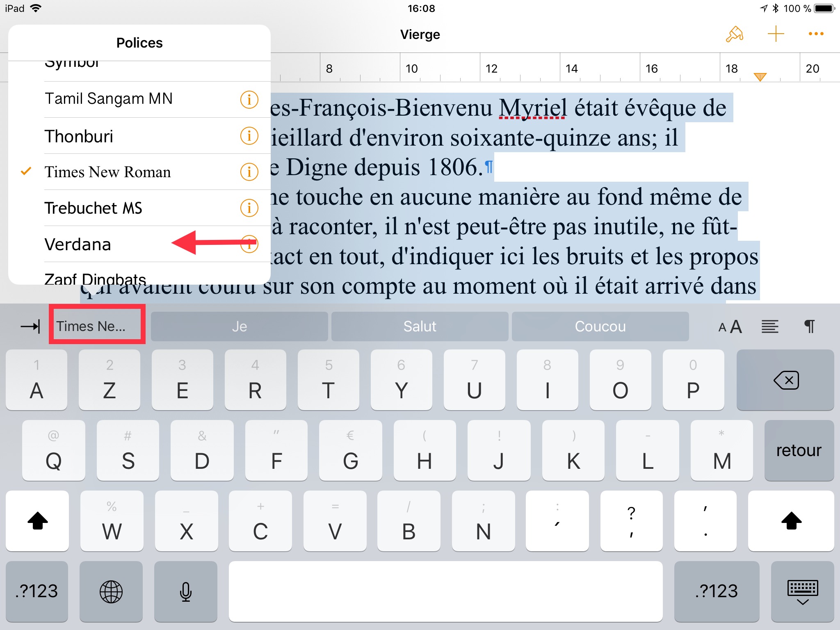Viewport: 840px width, 630px height.
Task: Open the three-dots More menu
Action: [x=816, y=34]
